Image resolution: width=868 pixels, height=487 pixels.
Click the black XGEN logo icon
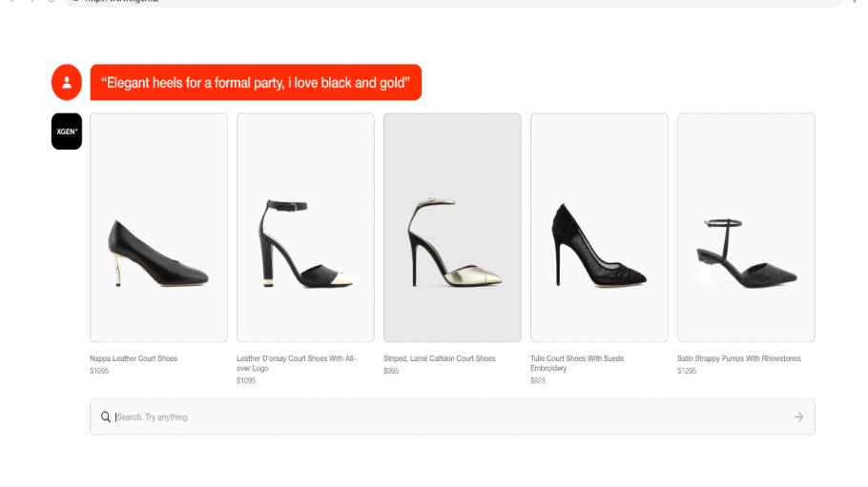(67, 132)
